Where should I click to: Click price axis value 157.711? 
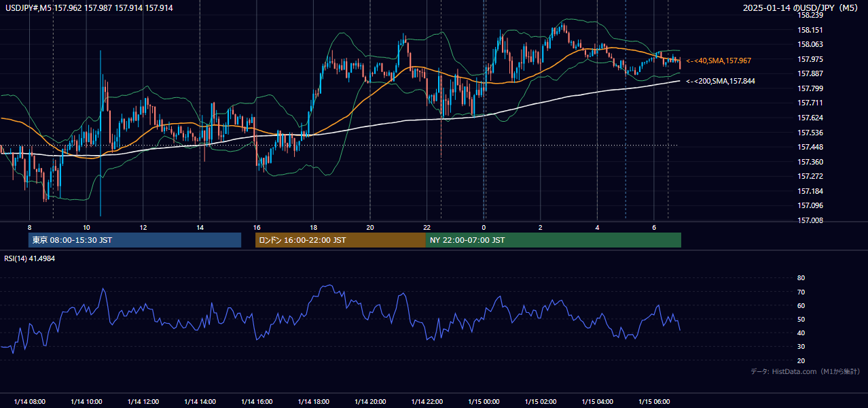coord(811,103)
